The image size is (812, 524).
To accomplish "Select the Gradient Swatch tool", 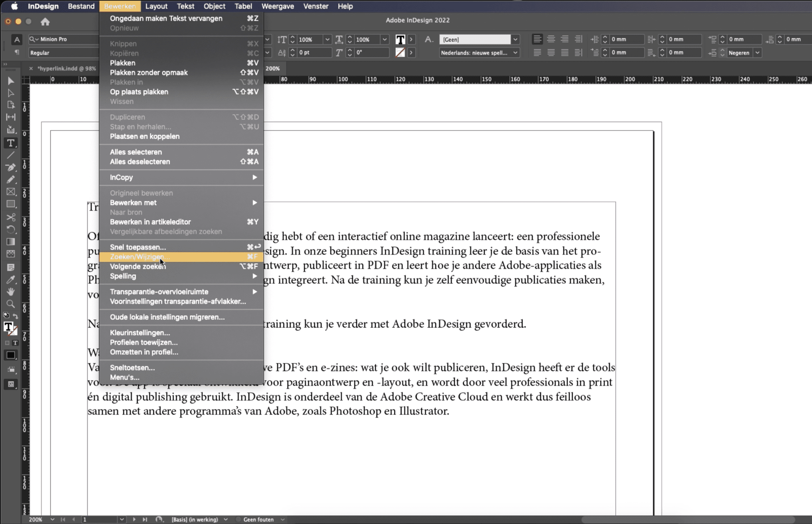I will point(11,242).
